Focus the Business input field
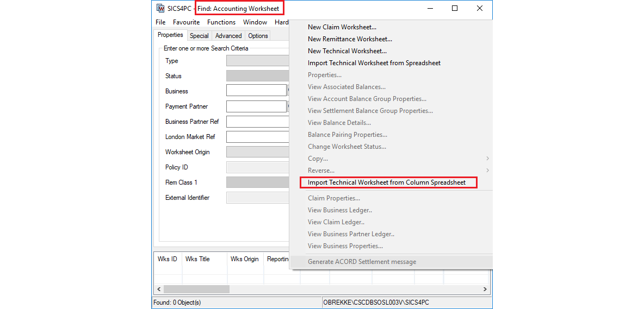 click(x=256, y=91)
